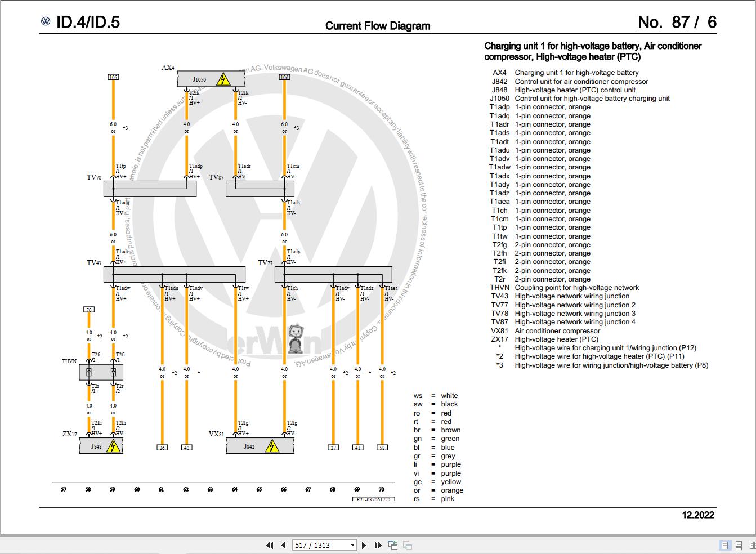Click the page number 'No. 87 / 6'
The height and width of the screenshot is (554, 756).
(677, 22)
